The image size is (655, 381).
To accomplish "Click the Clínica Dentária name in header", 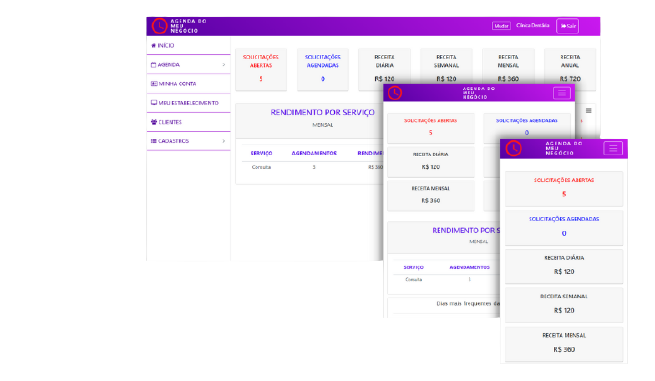I will pos(533,25).
